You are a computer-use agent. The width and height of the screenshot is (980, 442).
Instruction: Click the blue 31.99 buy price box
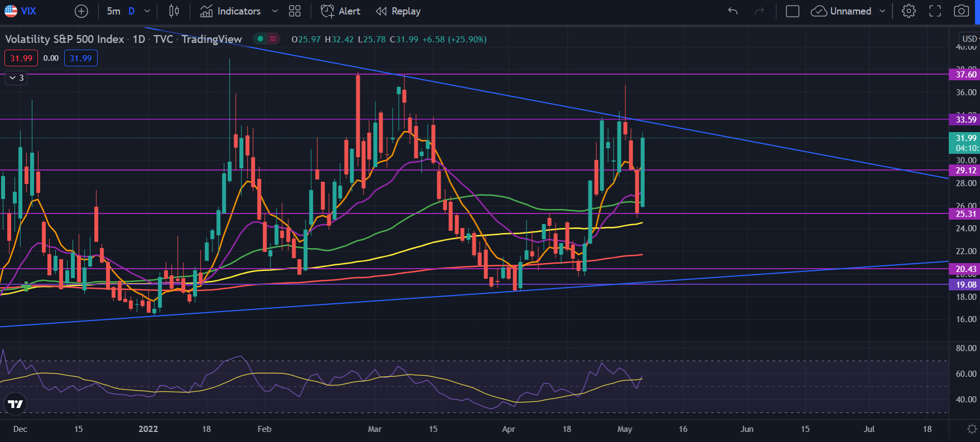(x=81, y=58)
